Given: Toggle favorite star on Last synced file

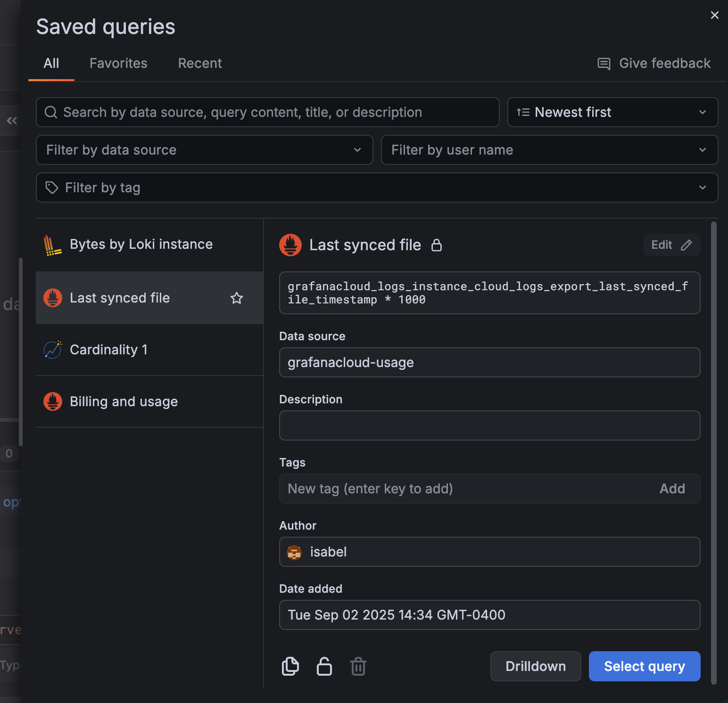Looking at the screenshot, I should (x=237, y=298).
